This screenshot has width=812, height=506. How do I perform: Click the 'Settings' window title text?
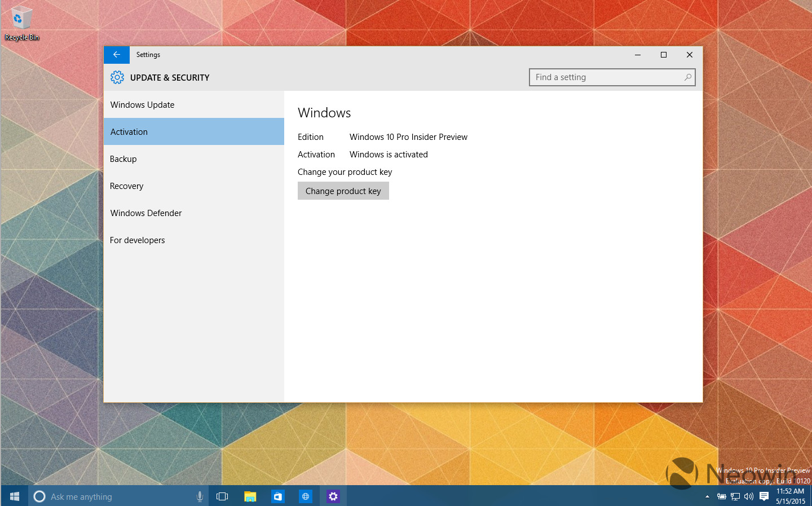click(148, 55)
